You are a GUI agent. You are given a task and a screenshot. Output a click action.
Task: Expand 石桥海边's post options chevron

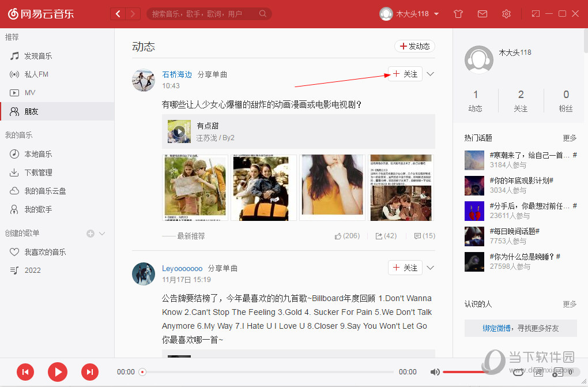click(x=430, y=74)
